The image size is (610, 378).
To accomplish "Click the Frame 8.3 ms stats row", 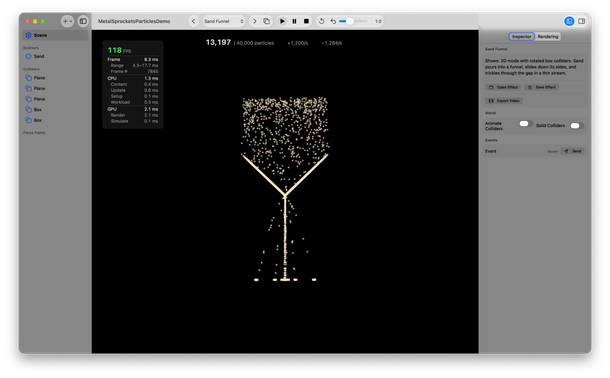I will coord(133,60).
